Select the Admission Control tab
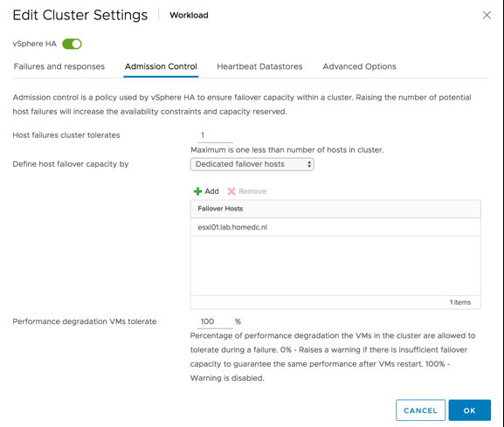The image size is (504, 427). coord(161,66)
